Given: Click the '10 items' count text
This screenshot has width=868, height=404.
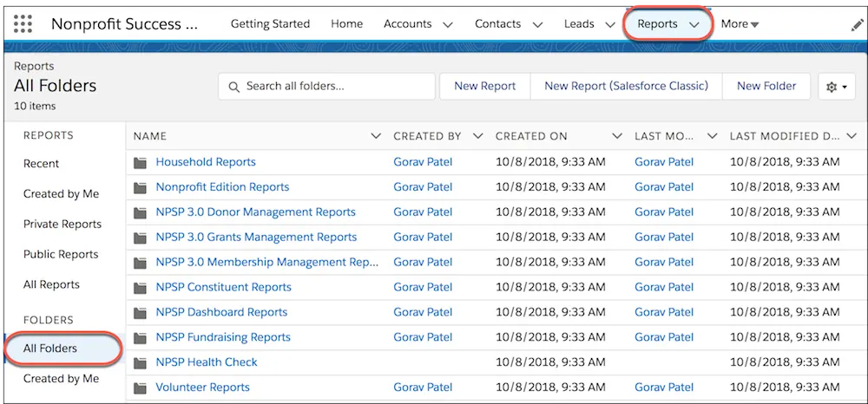Looking at the screenshot, I should [x=35, y=106].
